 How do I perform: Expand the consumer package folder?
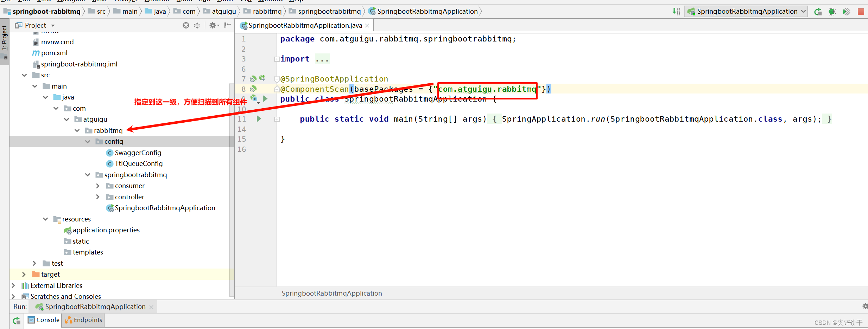[x=97, y=186]
